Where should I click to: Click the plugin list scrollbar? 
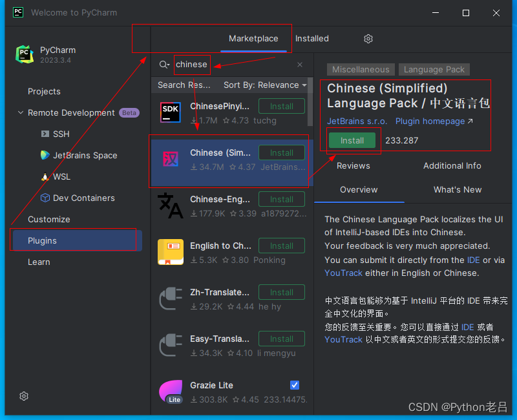[310, 101]
